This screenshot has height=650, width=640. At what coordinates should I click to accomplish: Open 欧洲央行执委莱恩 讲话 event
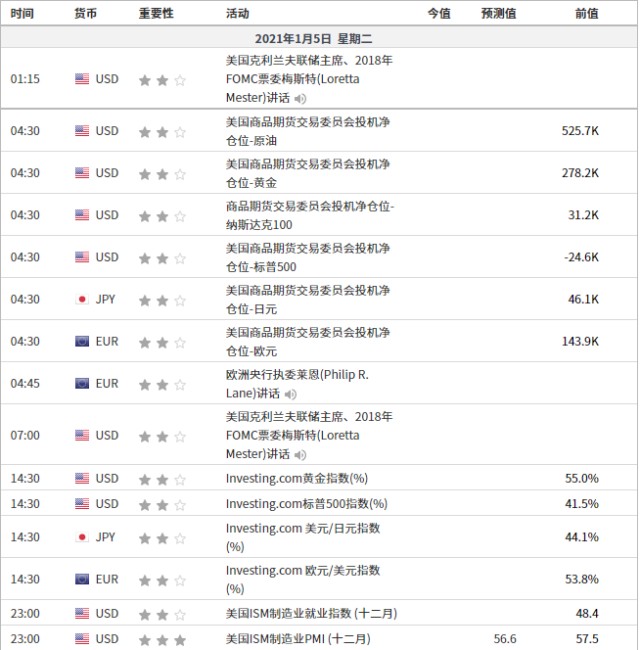pyautogui.click(x=297, y=384)
